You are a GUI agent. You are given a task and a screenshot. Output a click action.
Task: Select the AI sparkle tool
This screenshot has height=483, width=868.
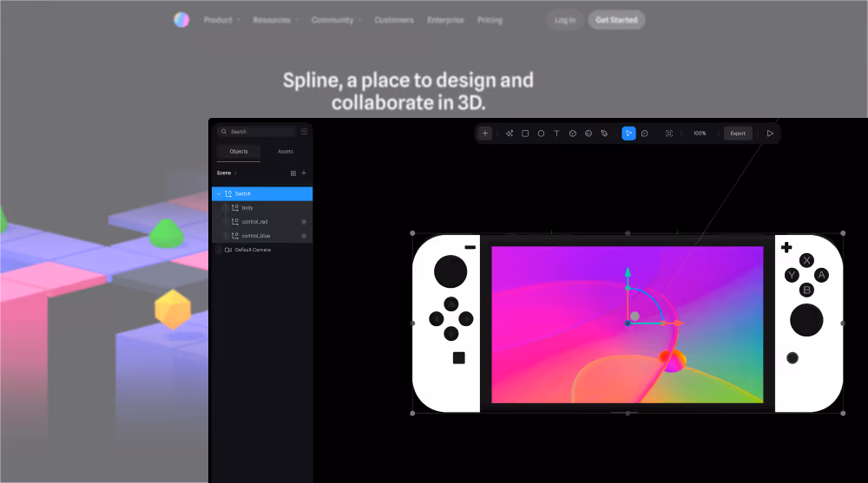click(510, 134)
